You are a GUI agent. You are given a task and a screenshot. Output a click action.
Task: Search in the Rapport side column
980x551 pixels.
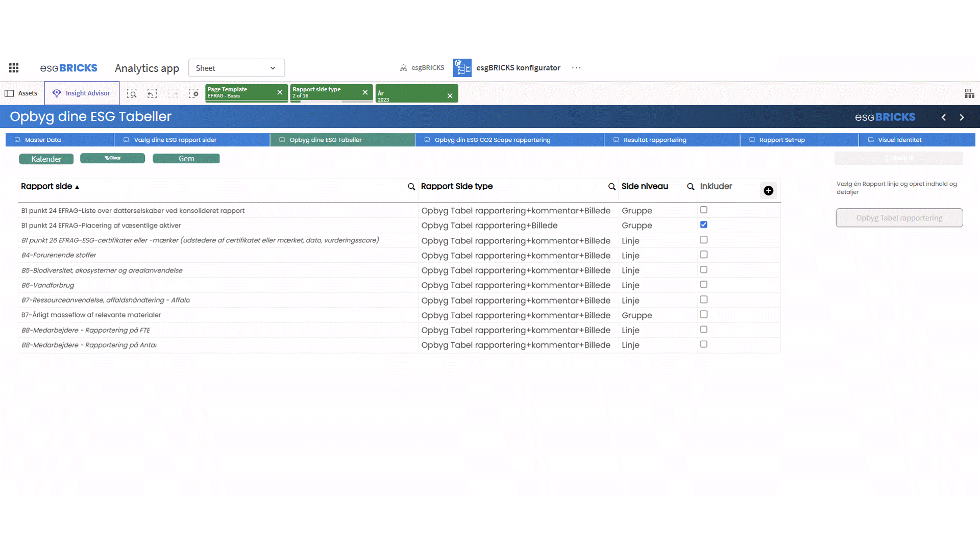(411, 187)
